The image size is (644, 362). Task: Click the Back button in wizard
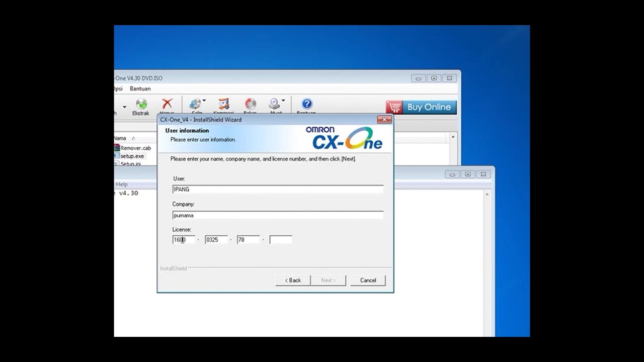293,281
